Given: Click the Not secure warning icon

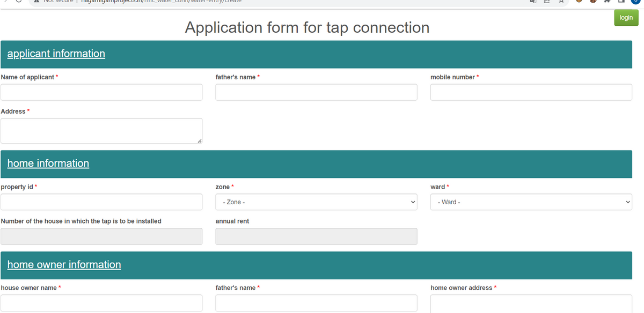Looking at the screenshot, I should pyautogui.click(x=35, y=2).
